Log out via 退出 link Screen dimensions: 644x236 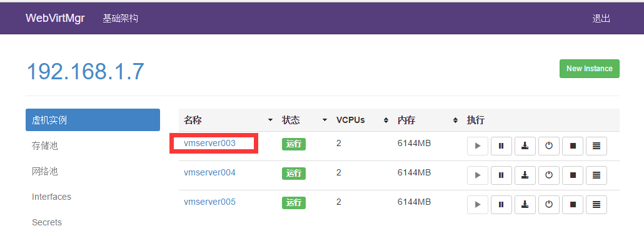point(601,19)
